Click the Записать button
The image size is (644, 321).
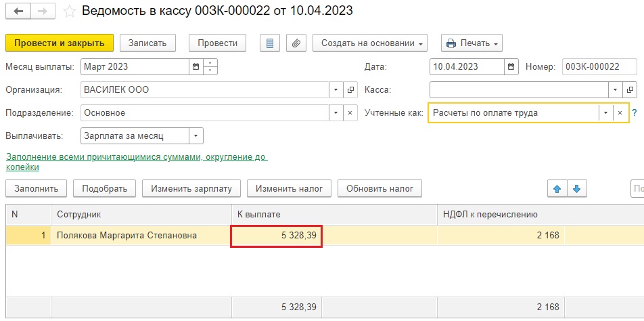pos(147,43)
